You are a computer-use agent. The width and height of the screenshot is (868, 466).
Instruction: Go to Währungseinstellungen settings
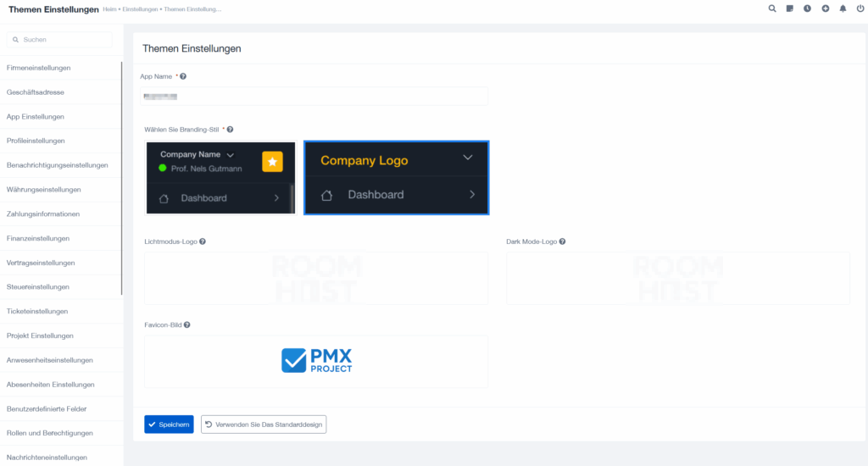43,190
